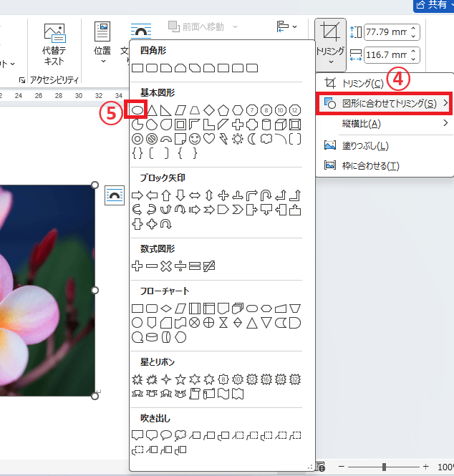
Task: Pick the right triangle basic shape
Action: click(x=166, y=110)
